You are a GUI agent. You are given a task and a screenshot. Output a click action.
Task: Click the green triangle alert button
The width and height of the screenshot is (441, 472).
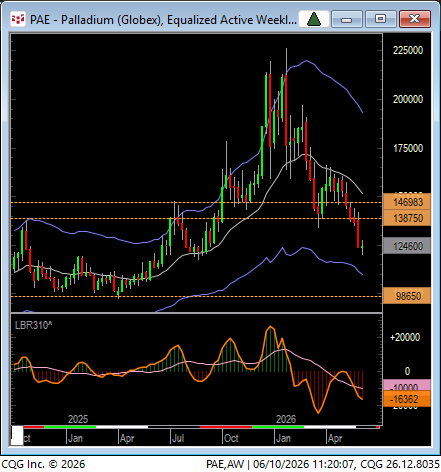point(314,19)
